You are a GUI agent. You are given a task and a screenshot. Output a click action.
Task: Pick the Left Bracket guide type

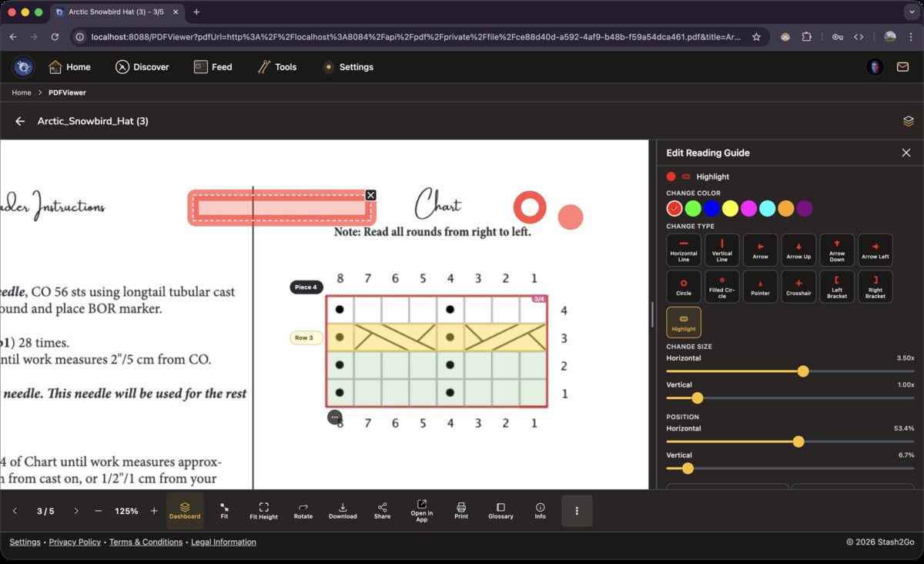pyautogui.click(x=837, y=287)
